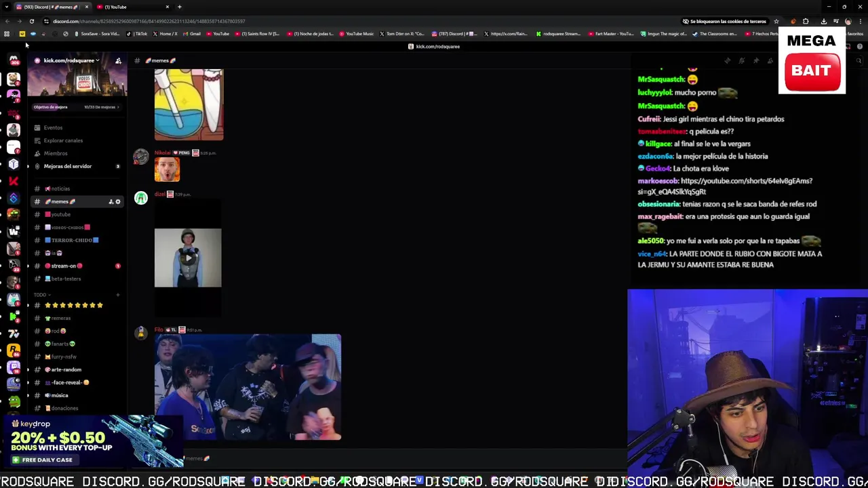Screen dimensions: 868x488
Task: Reload the page with browser refresh icon
Action: [x=31, y=21]
